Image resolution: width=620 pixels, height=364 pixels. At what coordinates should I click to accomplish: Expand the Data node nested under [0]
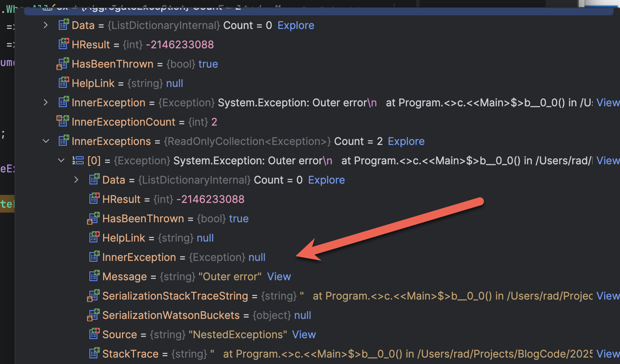76,180
